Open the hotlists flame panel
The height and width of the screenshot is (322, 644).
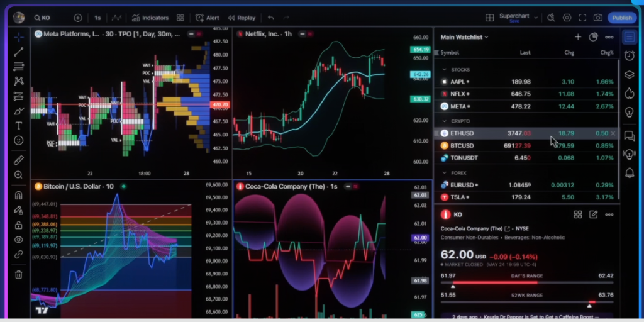[x=629, y=93]
